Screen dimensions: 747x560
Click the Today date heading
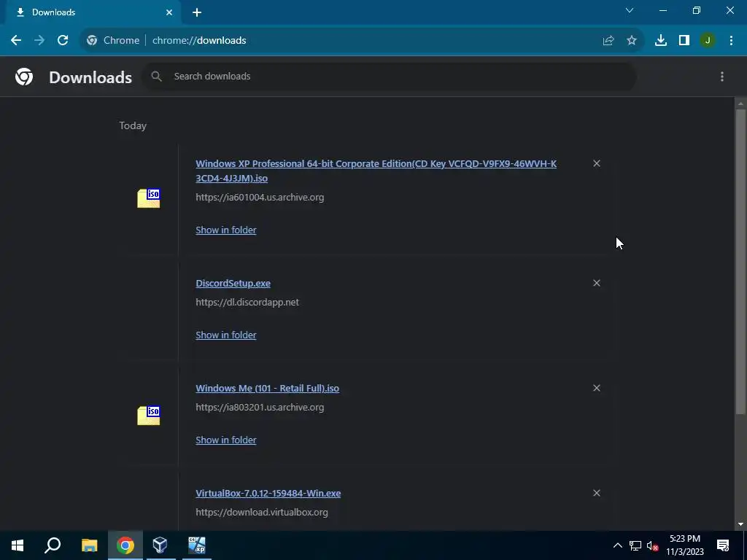133,125
